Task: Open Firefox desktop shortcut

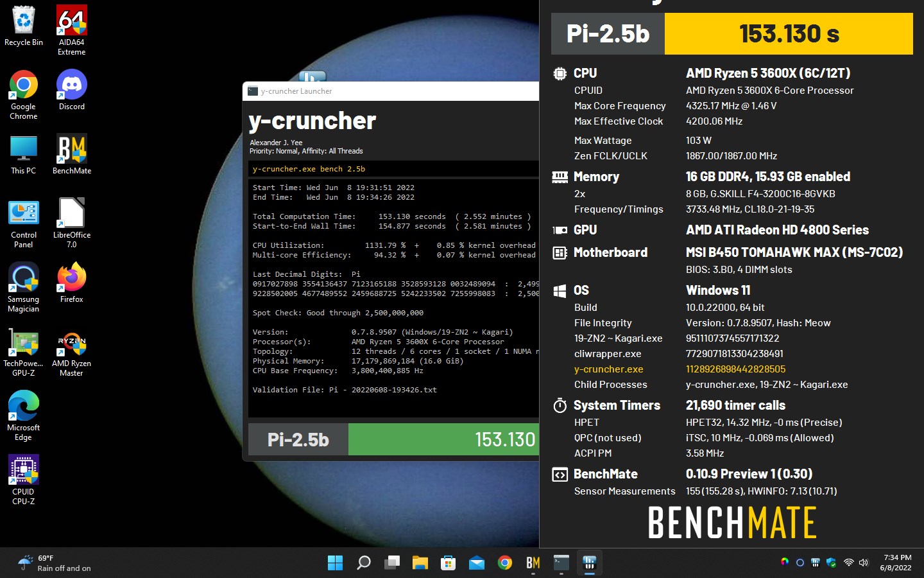Action: [72, 283]
